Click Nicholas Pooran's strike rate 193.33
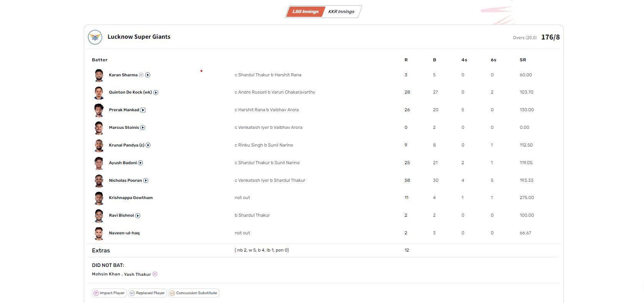644x303 pixels. pyautogui.click(x=526, y=181)
